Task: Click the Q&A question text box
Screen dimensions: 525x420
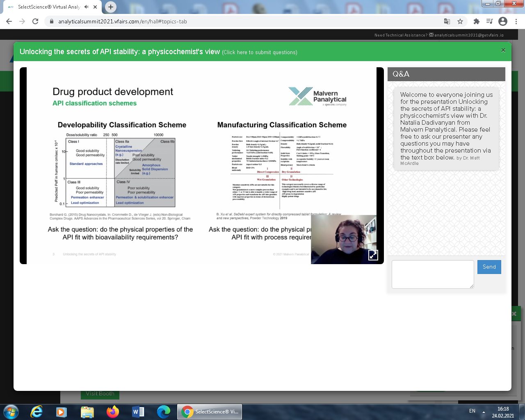Action: click(x=433, y=274)
